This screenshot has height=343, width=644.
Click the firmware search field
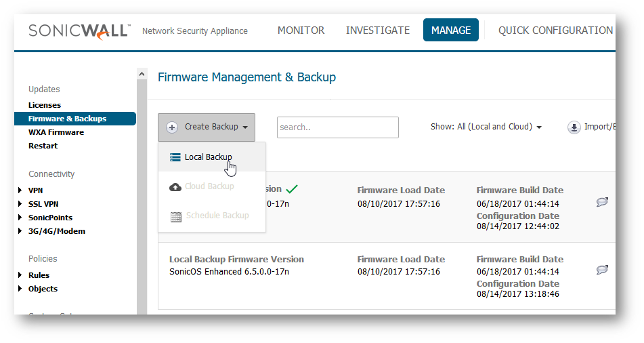pyautogui.click(x=337, y=127)
